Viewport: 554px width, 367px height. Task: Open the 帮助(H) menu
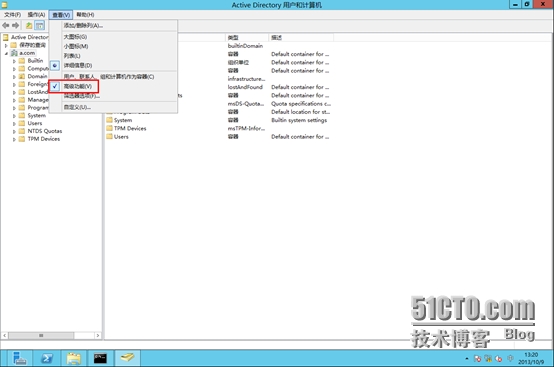85,14
